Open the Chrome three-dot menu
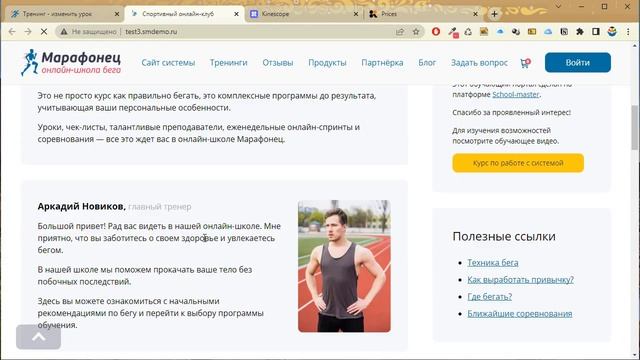 click(x=628, y=31)
